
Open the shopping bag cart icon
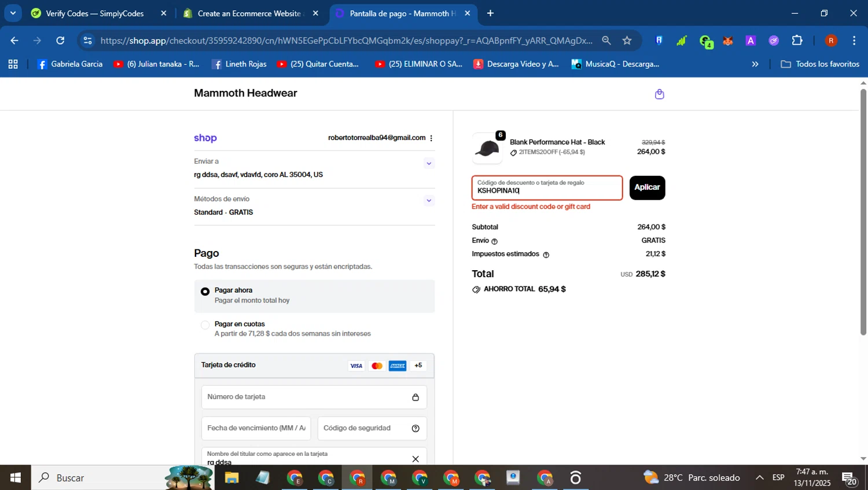pos(659,94)
